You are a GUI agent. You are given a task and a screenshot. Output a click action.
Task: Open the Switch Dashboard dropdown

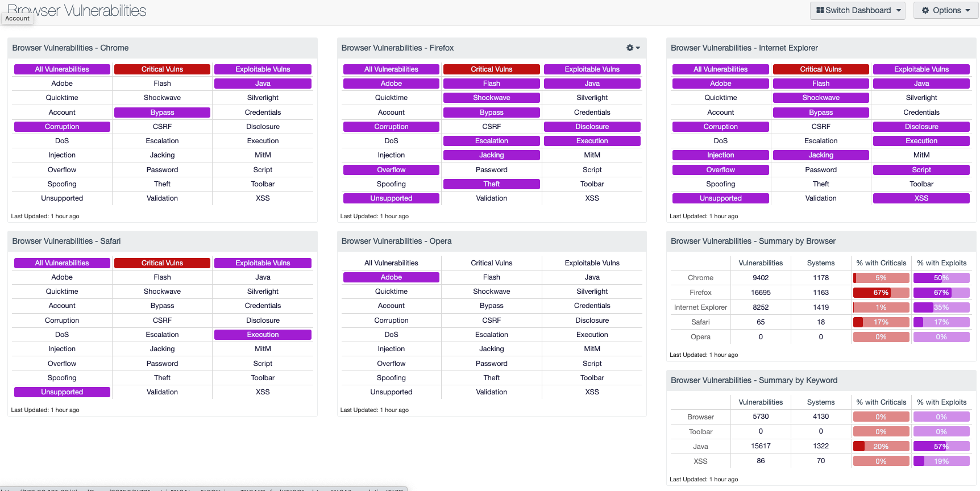[857, 10]
